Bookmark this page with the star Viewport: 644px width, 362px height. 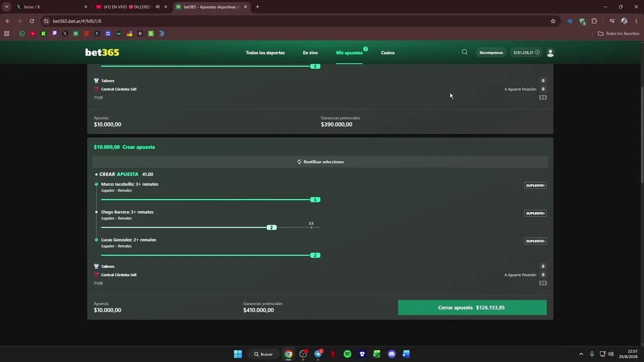(x=553, y=21)
